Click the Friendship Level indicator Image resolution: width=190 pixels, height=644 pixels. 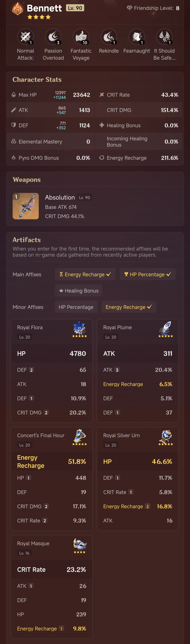[153, 8]
